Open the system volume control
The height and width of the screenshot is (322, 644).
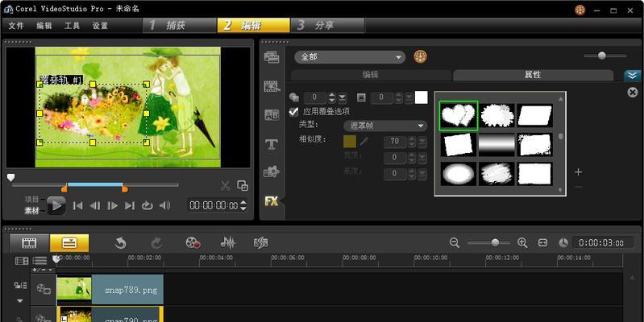164,205
